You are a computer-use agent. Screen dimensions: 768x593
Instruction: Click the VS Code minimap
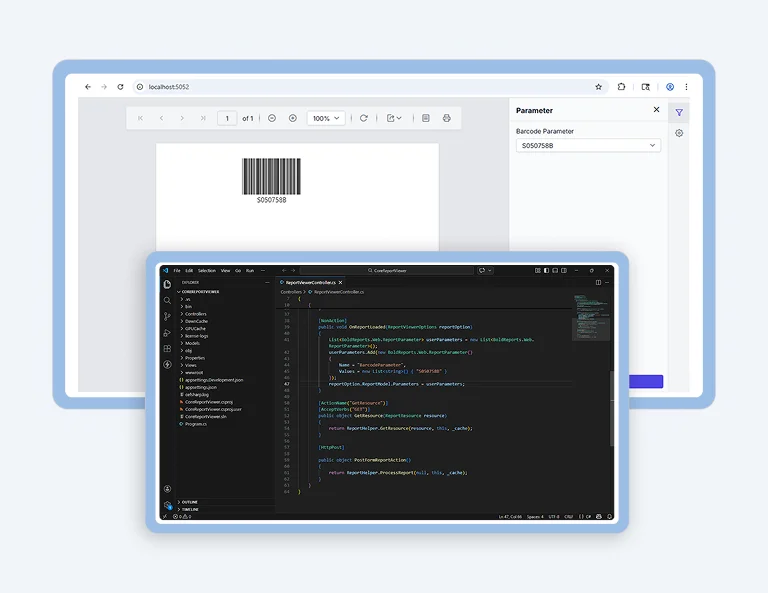pyautogui.click(x=591, y=317)
